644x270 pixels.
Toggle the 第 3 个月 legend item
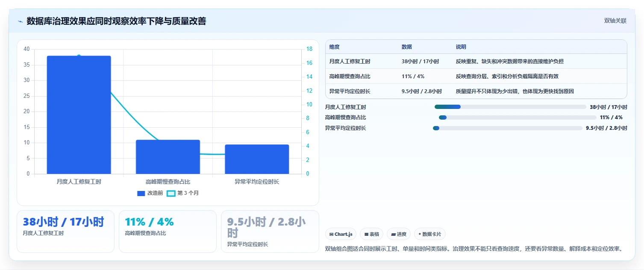[x=182, y=193]
